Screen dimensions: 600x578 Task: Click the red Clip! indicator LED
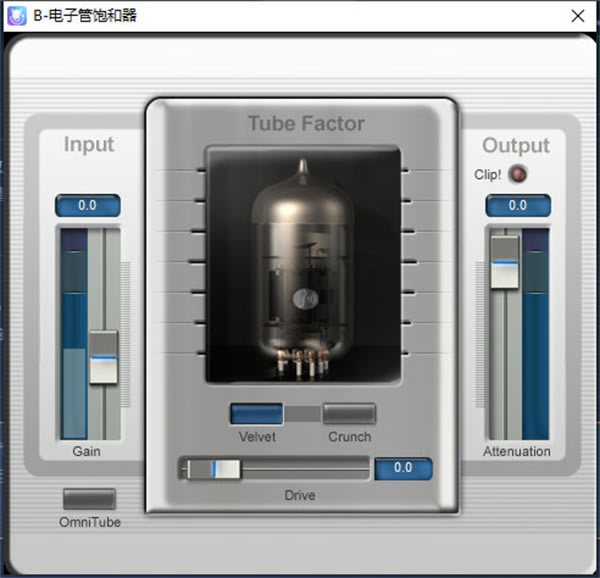pos(517,175)
